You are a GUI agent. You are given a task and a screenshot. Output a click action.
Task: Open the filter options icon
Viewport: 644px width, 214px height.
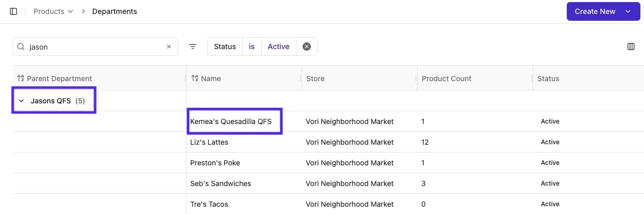click(x=193, y=47)
